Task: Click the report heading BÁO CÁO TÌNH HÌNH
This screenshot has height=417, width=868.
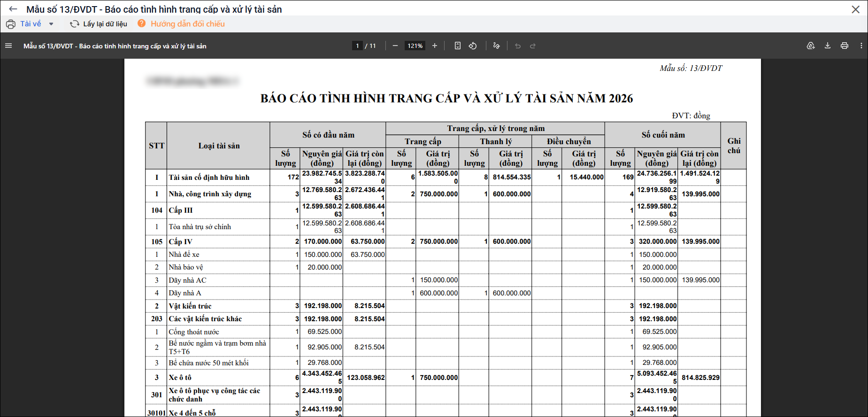Action: (446, 98)
